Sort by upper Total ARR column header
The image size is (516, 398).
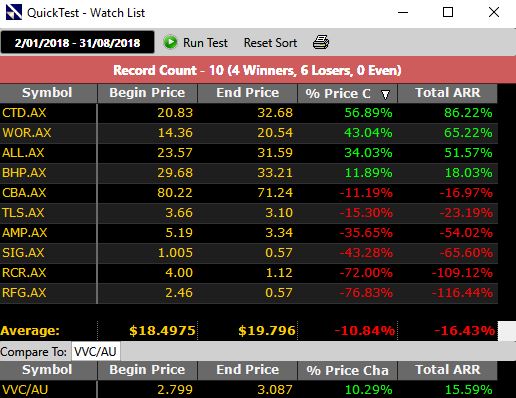[x=447, y=93]
